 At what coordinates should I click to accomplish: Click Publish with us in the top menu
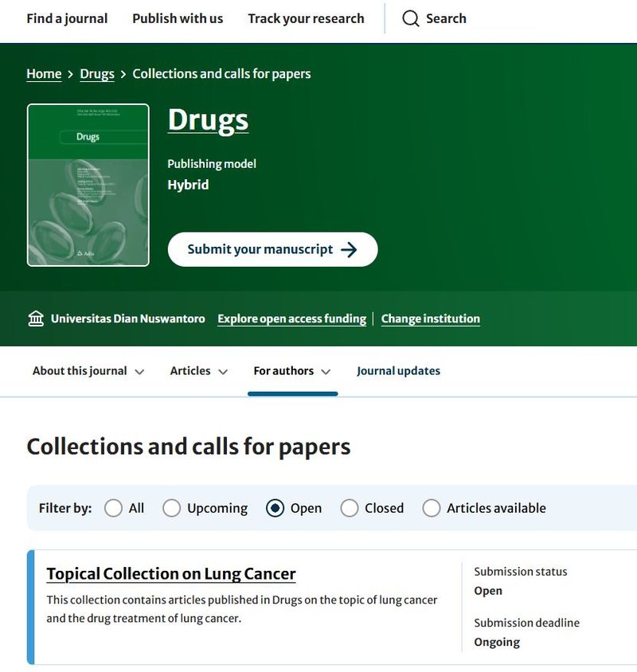[x=177, y=18]
